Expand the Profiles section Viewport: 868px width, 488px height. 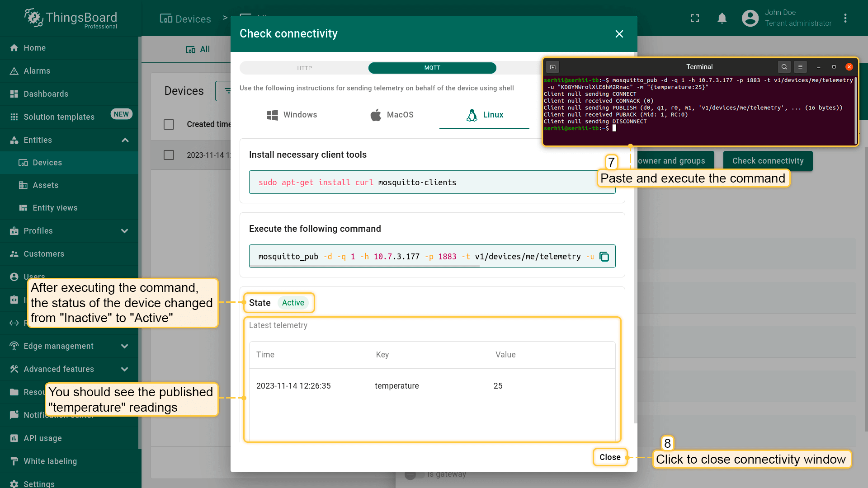pos(125,231)
